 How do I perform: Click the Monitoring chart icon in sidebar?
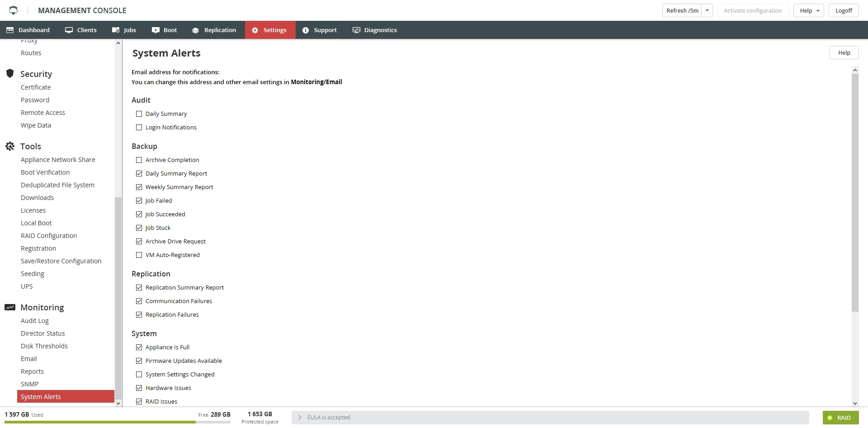point(10,307)
